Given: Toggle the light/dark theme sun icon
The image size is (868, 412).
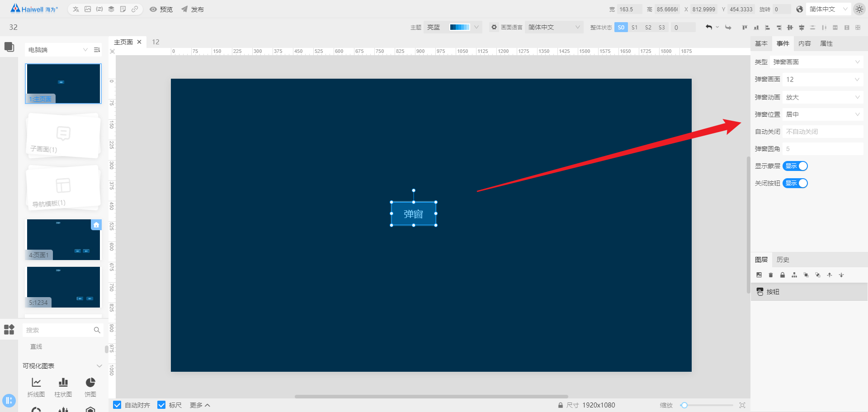Looking at the screenshot, I should (859, 9).
